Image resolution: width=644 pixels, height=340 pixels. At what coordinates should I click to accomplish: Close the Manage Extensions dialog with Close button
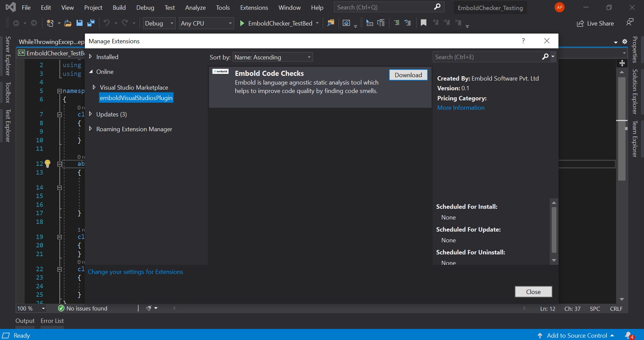[533, 292]
